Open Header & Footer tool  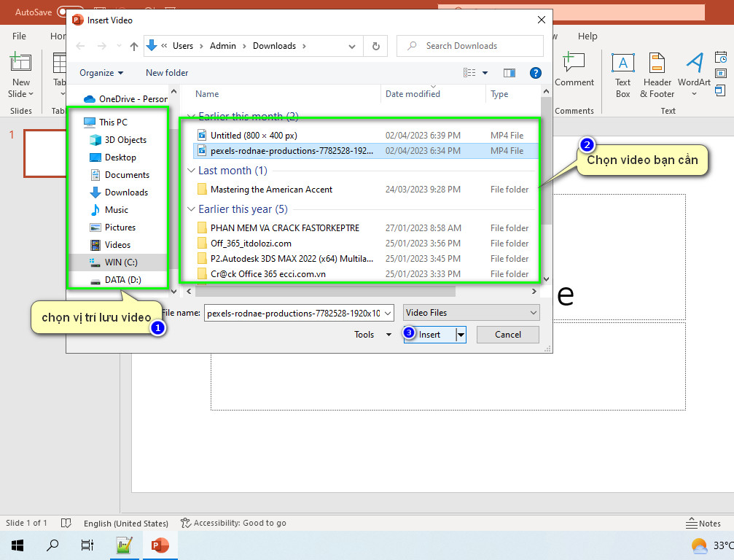click(657, 75)
